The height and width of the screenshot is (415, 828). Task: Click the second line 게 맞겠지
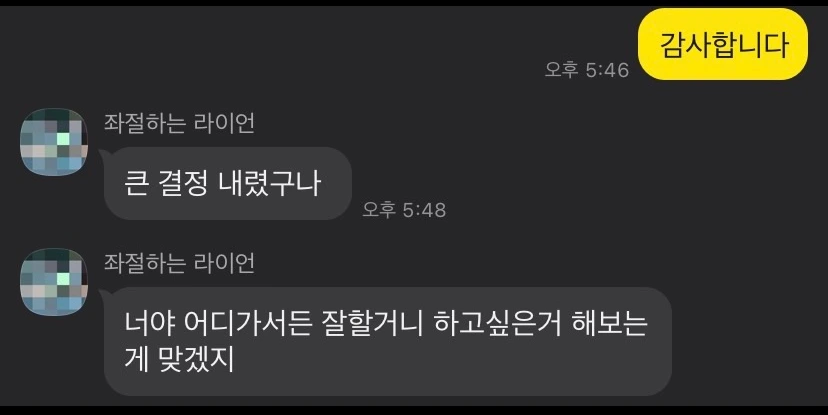179,360
